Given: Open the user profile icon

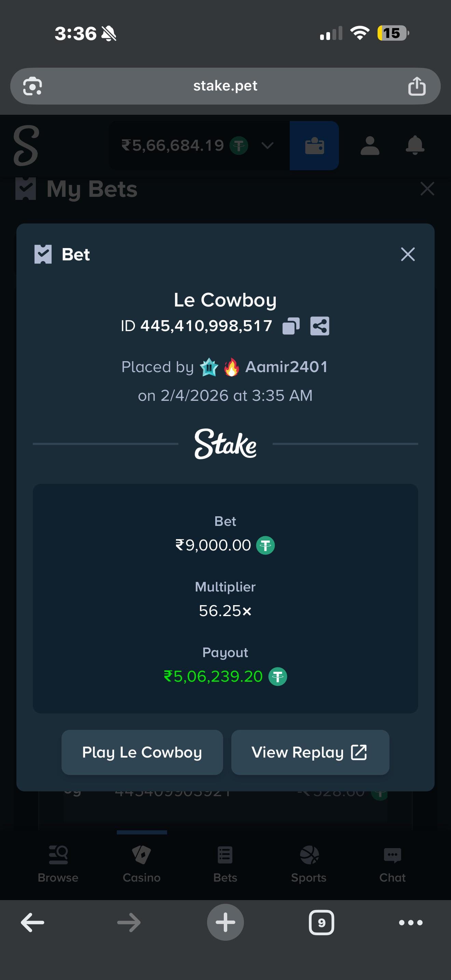Looking at the screenshot, I should pyautogui.click(x=370, y=146).
